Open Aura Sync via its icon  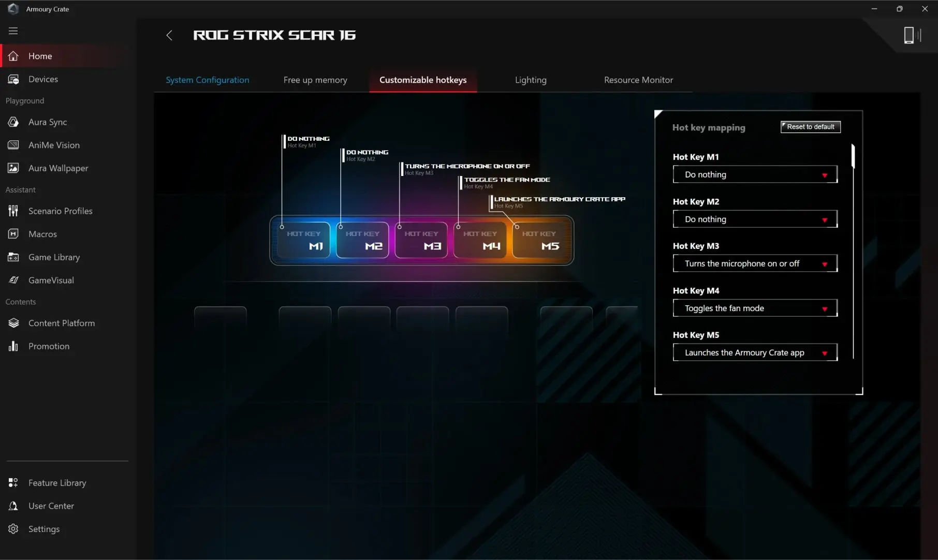[x=13, y=122]
